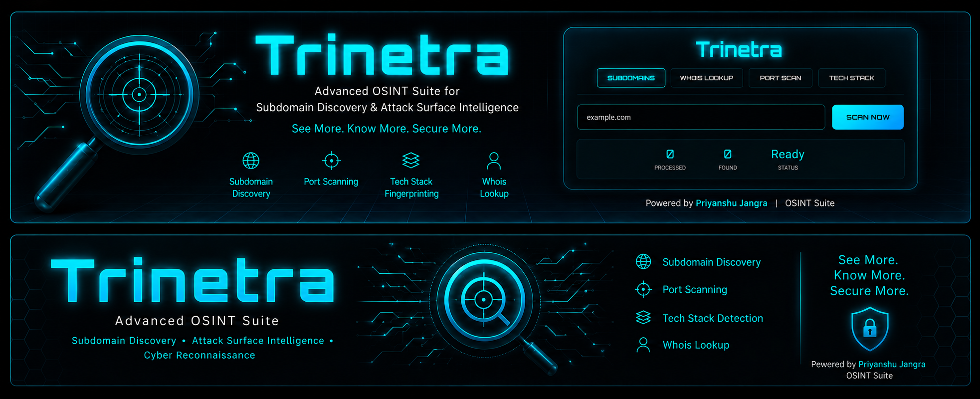Click the layers icon above Tech Stack Fingerprinting
The width and height of the screenshot is (980, 399).
point(411,161)
